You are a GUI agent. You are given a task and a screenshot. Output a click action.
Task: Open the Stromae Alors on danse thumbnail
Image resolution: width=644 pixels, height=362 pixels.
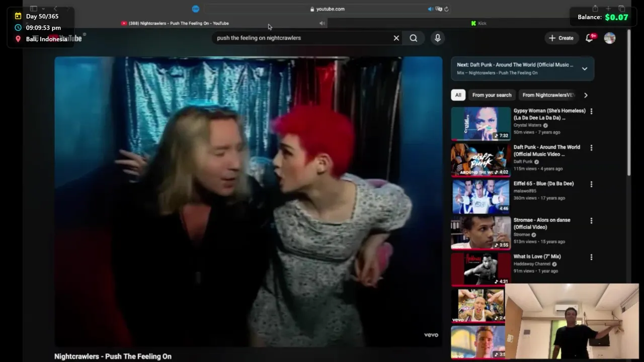click(480, 233)
